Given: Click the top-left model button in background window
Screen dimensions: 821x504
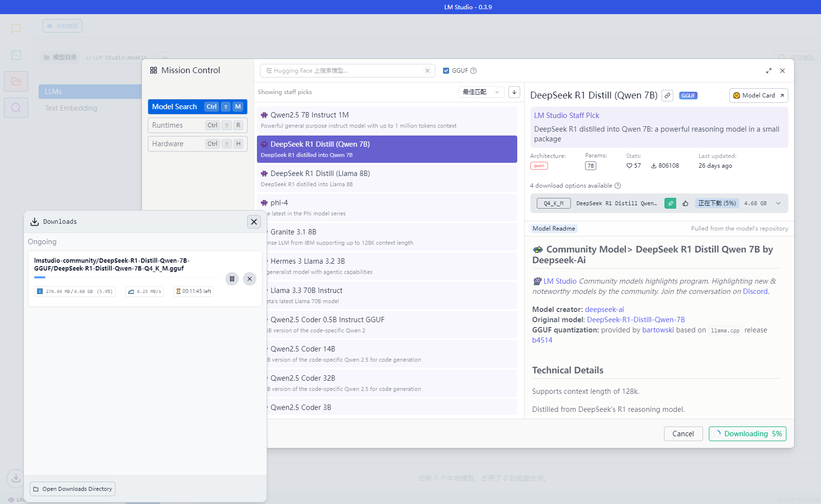Looking at the screenshot, I should 62,26.
